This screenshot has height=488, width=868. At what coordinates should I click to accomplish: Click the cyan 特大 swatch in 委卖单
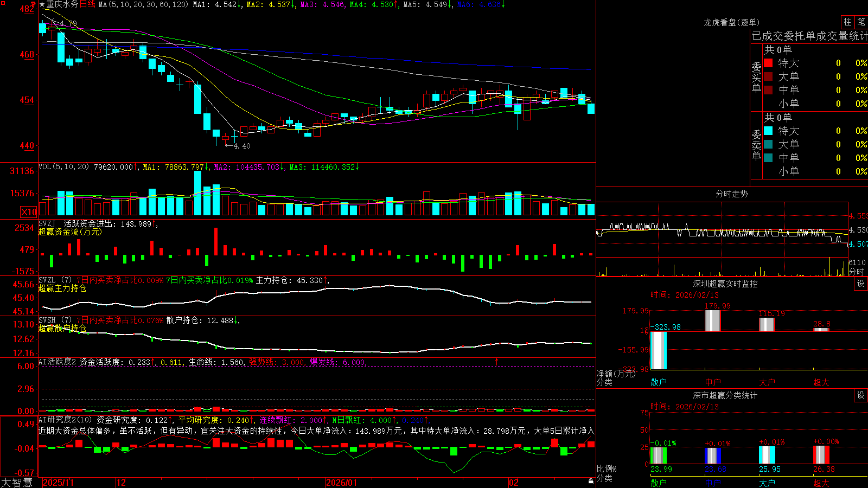(x=768, y=131)
